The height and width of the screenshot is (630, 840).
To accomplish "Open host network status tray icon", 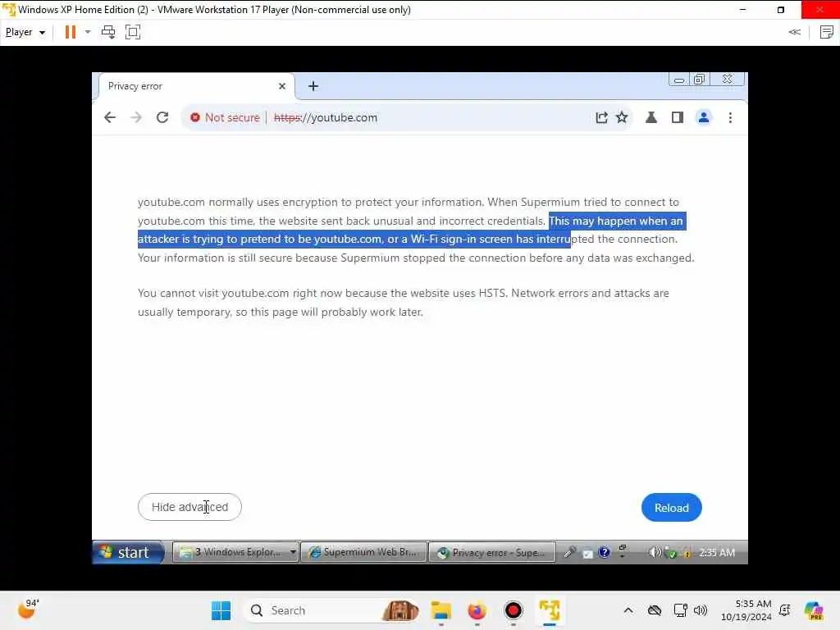I will pyautogui.click(x=680, y=610).
